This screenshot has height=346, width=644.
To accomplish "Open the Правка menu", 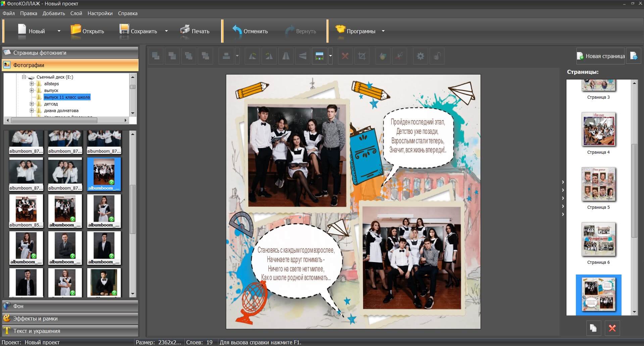I will pos(29,13).
